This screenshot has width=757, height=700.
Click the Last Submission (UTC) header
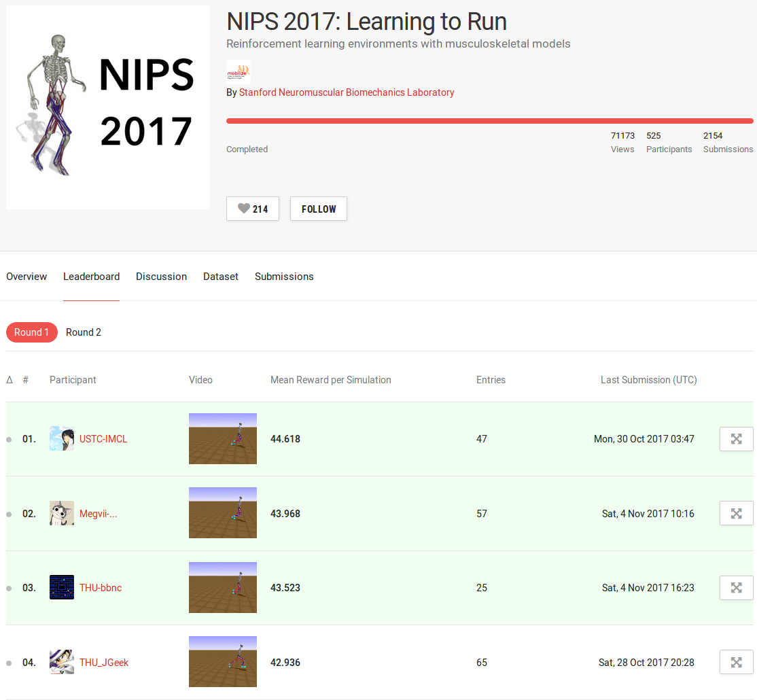click(648, 380)
